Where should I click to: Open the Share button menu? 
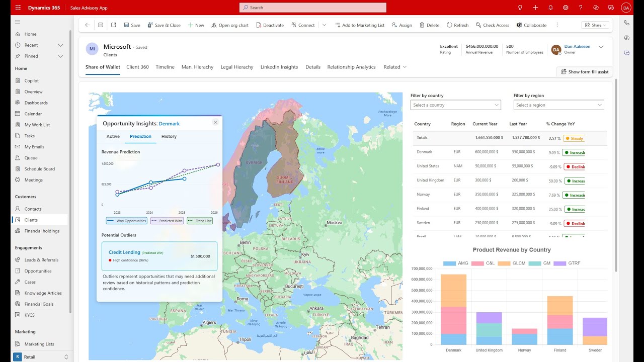point(595,25)
